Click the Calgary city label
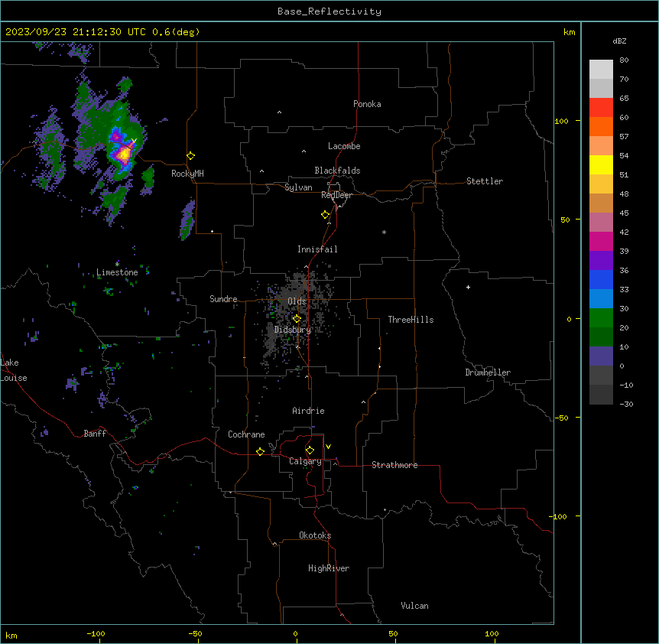 [x=305, y=461]
